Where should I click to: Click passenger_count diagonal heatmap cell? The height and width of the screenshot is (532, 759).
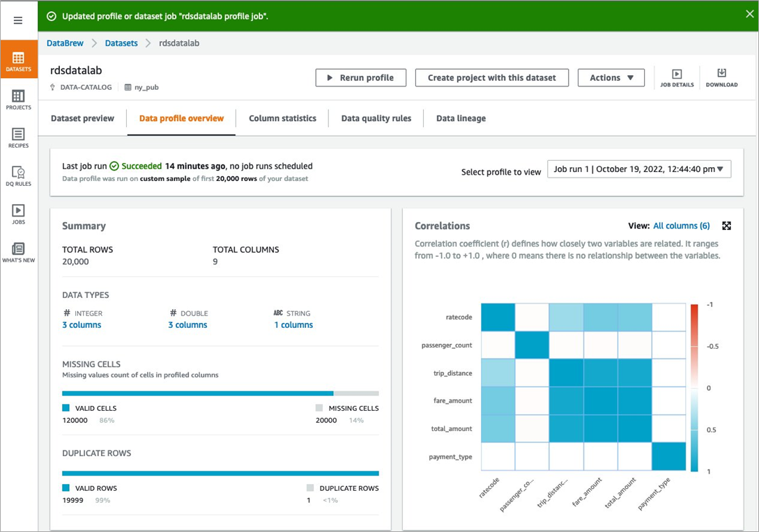click(x=532, y=345)
